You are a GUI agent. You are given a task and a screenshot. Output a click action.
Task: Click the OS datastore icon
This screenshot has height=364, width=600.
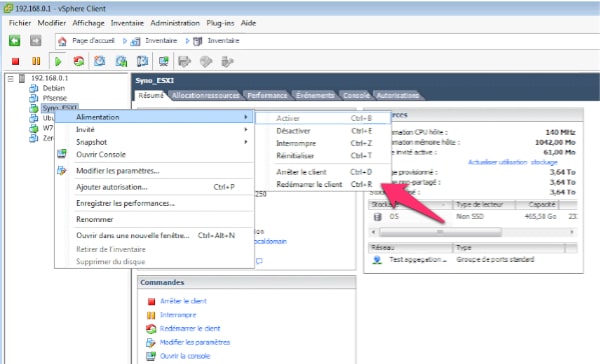pyautogui.click(x=377, y=217)
